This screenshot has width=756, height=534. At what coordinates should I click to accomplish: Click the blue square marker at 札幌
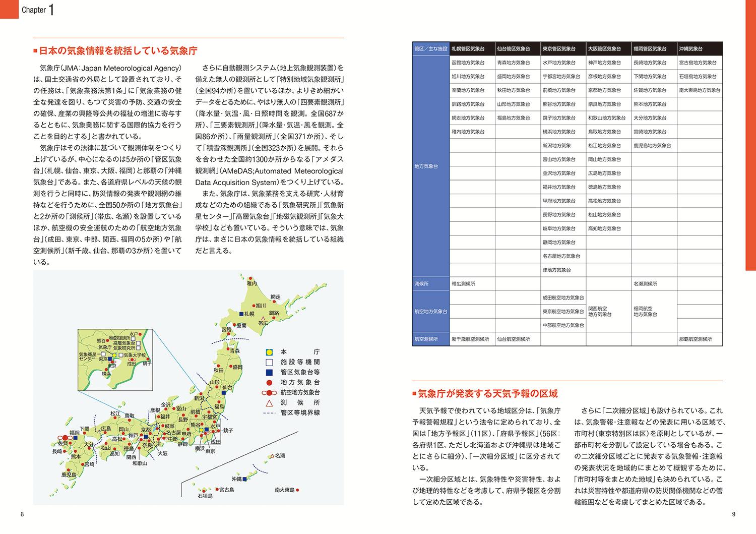[241, 314]
